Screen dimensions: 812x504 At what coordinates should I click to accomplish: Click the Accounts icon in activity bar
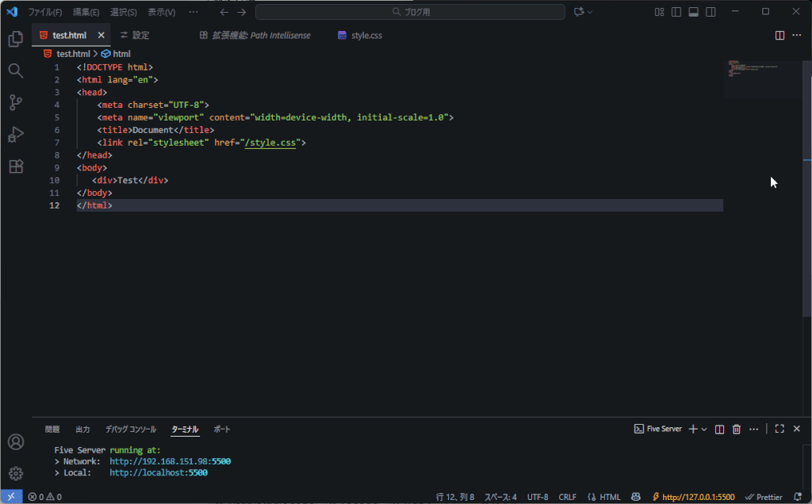pyautogui.click(x=15, y=441)
